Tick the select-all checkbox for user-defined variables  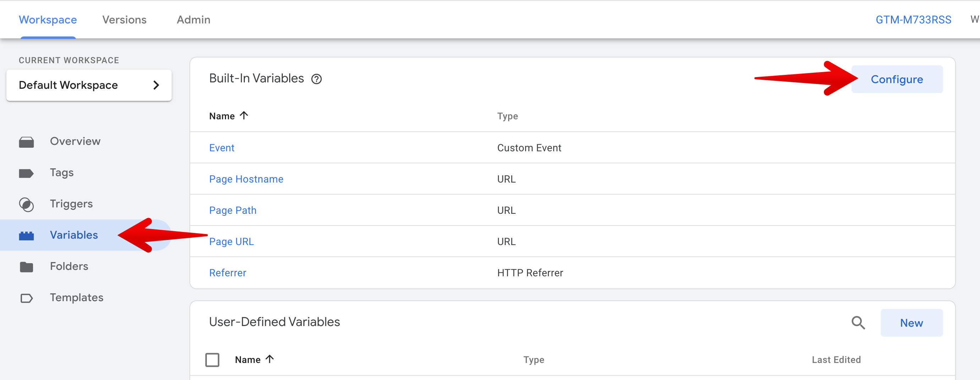212,359
